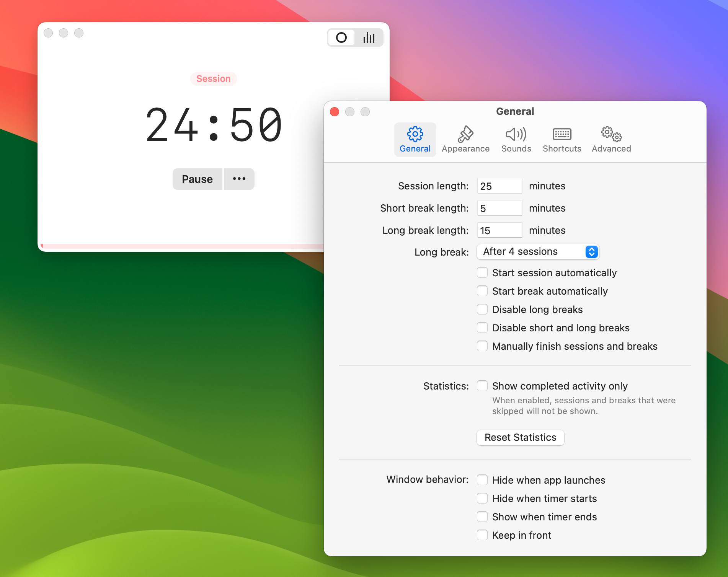The height and width of the screenshot is (577, 728).
Task: Open the Advanced gears icon pane
Action: tap(611, 140)
